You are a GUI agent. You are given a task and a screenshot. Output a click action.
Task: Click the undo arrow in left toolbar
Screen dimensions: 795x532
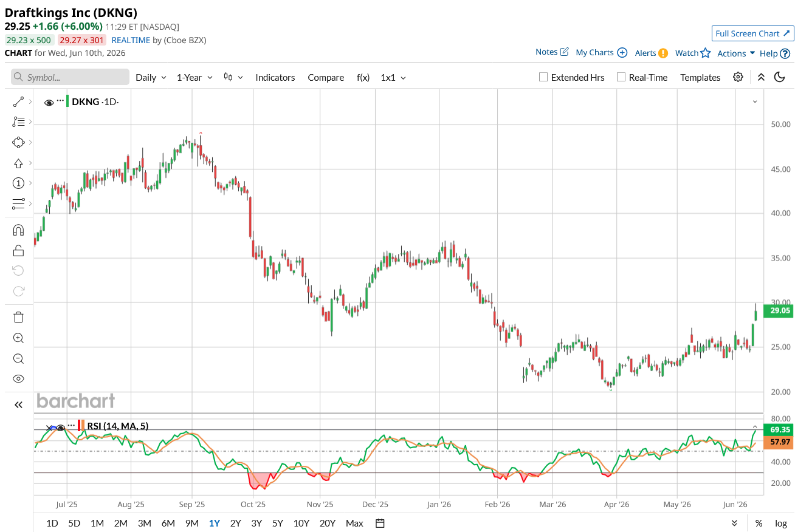(18, 270)
